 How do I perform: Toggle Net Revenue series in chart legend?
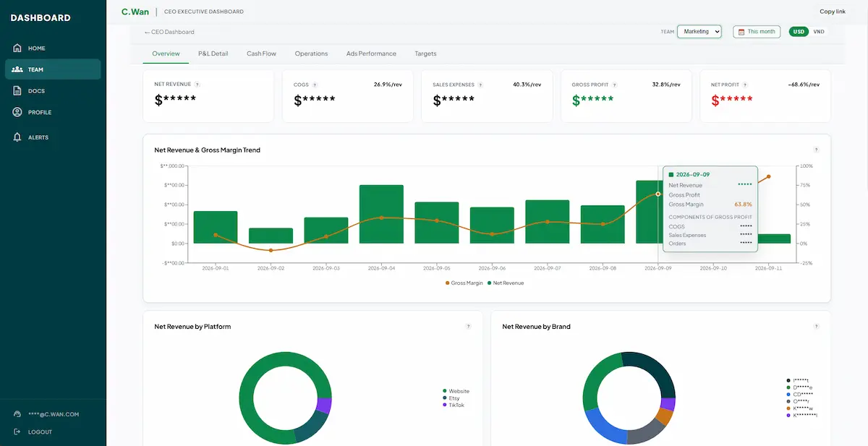click(x=506, y=283)
